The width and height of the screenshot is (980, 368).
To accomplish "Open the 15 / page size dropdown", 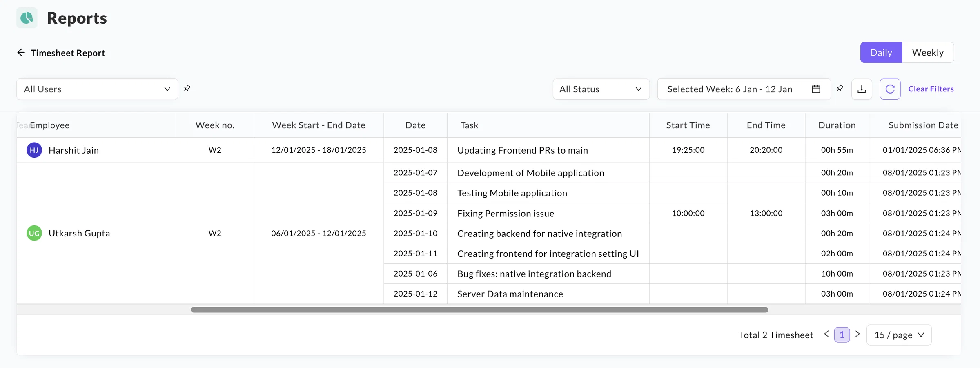I will [x=899, y=335].
